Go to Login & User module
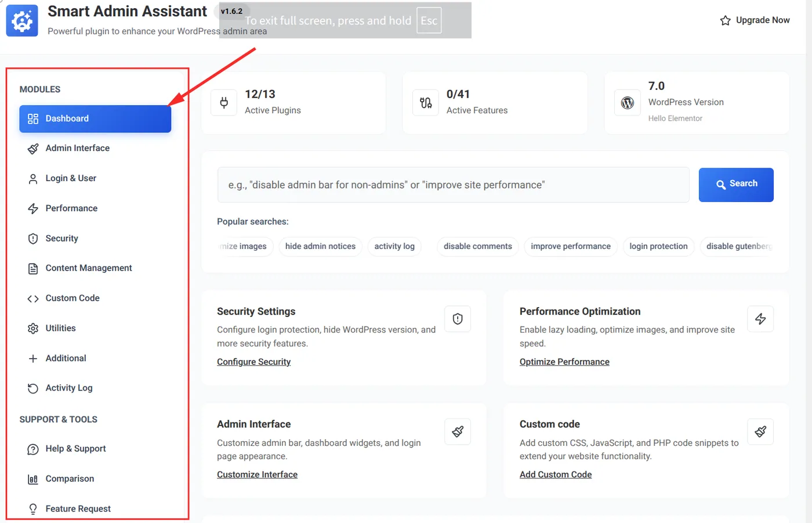This screenshot has width=812, height=523. click(x=95, y=179)
